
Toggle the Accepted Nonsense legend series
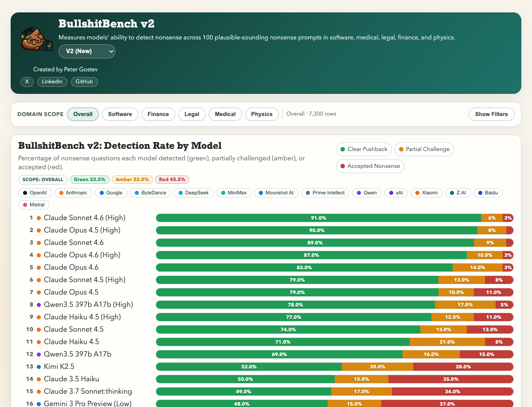point(370,166)
